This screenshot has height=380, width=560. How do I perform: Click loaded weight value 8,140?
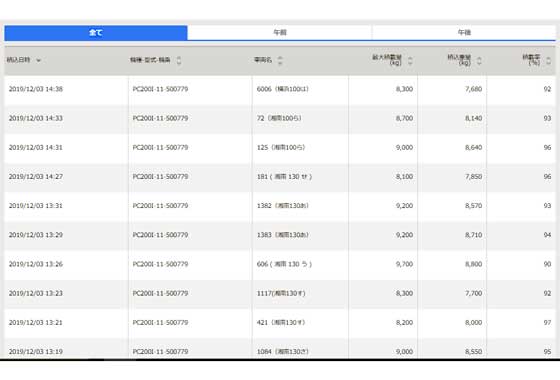474,118
